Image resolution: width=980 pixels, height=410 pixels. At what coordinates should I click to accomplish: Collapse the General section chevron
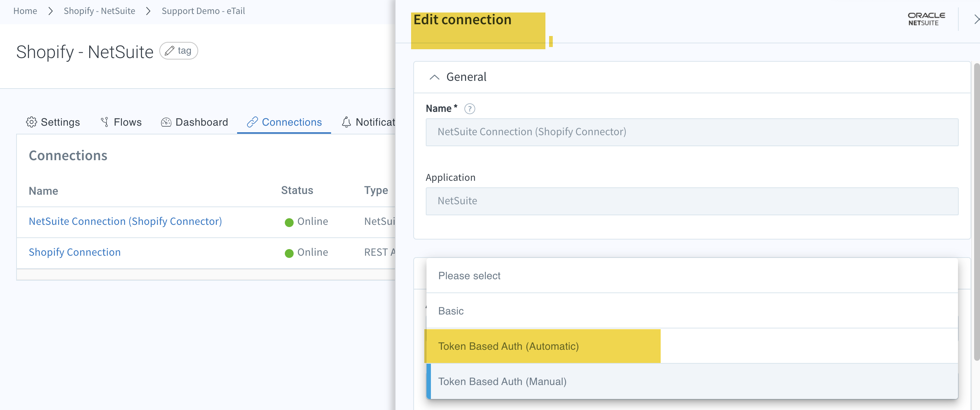pos(434,77)
